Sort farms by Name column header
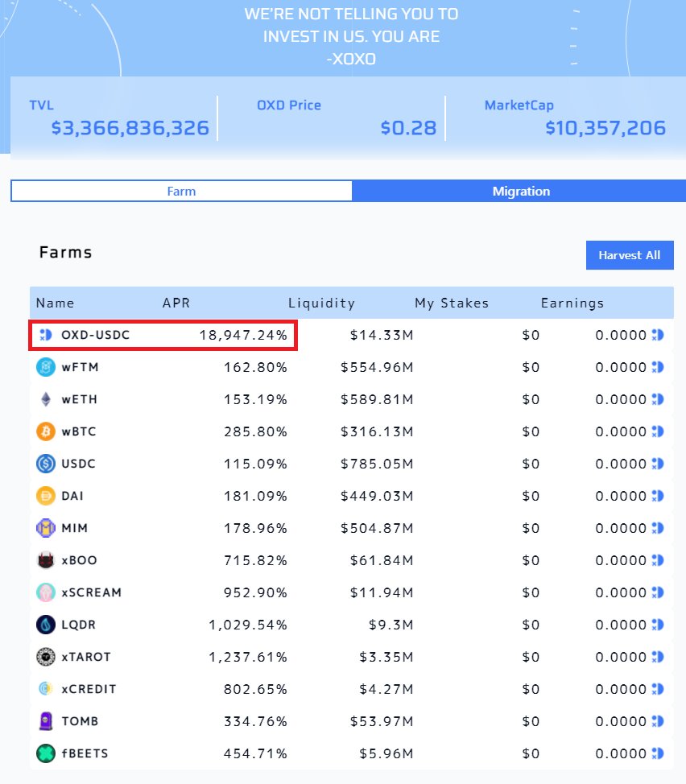Image resolution: width=686 pixels, height=784 pixels. [x=55, y=303]
